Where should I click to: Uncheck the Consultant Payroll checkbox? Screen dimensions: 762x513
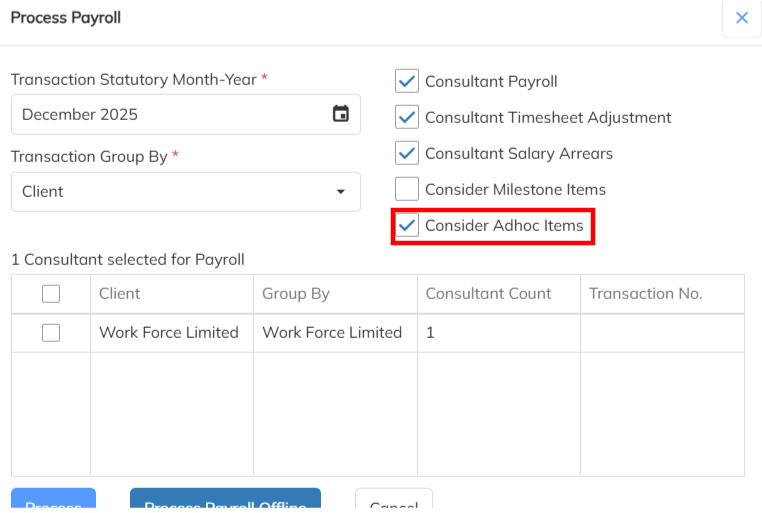pos(407,82)
